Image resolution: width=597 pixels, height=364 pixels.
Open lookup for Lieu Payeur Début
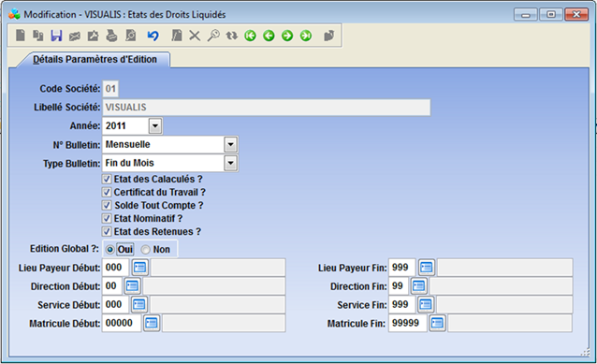(139, 268)
